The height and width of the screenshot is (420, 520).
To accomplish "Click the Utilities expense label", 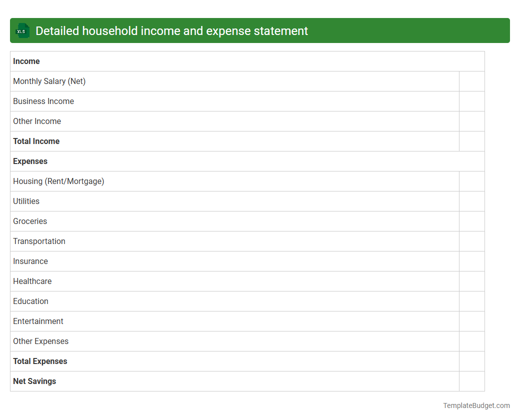I will (x=26, y=201).
